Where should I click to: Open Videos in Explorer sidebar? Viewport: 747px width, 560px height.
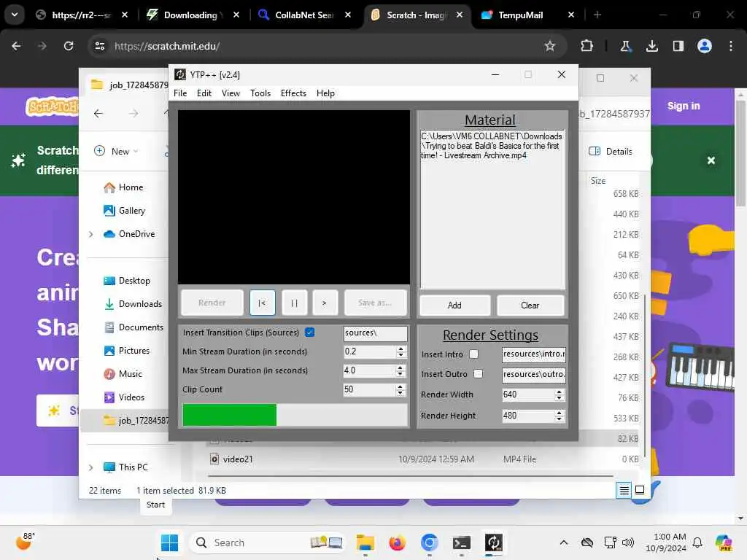pyautogui.click(x=125, y=397)
